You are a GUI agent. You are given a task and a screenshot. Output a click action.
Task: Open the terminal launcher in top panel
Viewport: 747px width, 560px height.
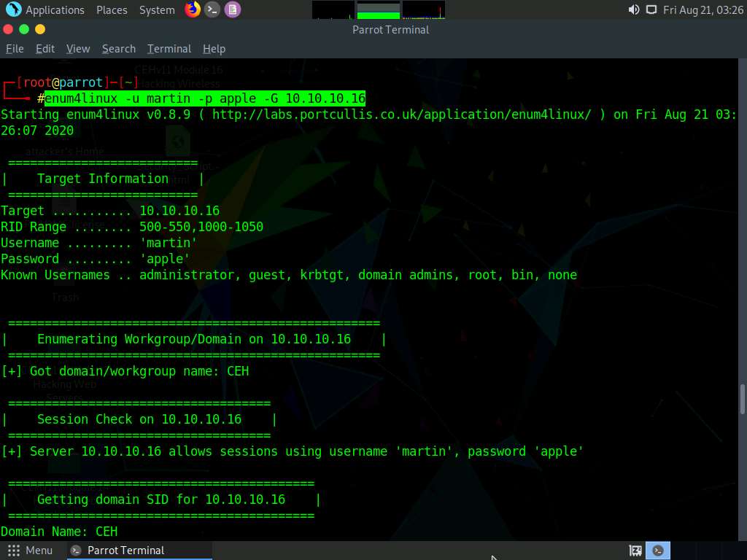[212, 9]
